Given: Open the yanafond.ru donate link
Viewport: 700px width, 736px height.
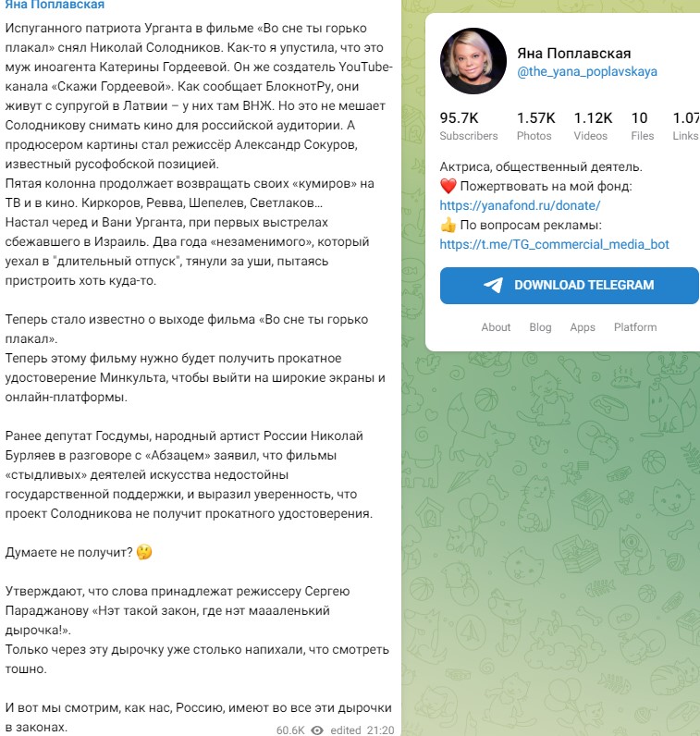Looking at the screenshot, I should pos(520,205).
